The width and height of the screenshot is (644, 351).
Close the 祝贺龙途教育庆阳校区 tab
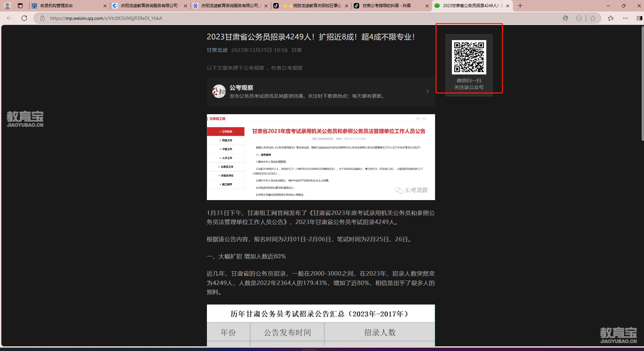346,6
